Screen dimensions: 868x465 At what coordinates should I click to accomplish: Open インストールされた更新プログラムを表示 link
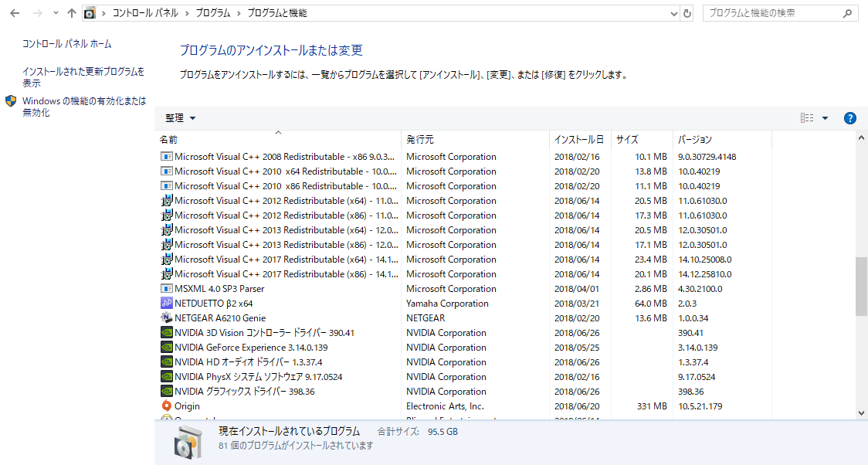[x=83, y=77]
